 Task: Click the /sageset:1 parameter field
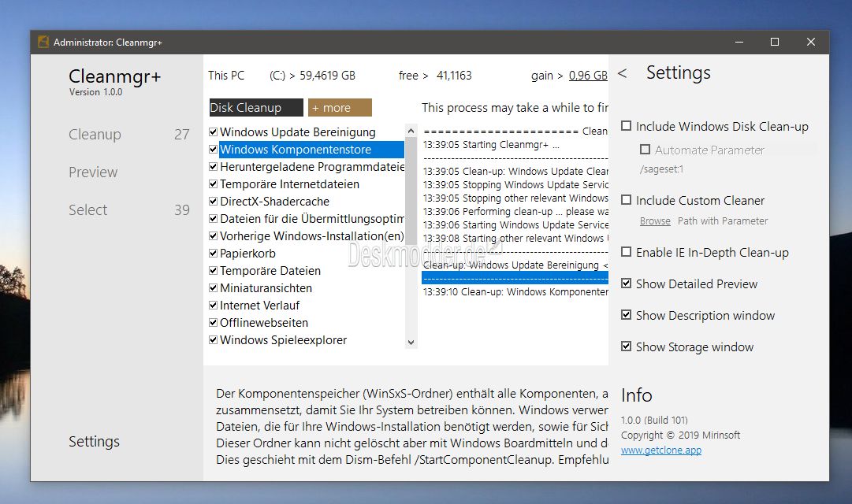click(x=662, y=169)
